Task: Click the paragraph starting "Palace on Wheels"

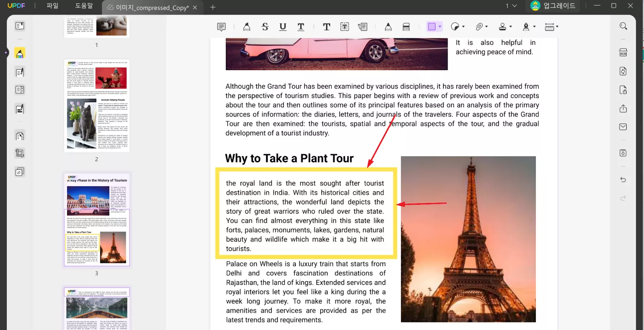Action: click(x=306, y=292)
